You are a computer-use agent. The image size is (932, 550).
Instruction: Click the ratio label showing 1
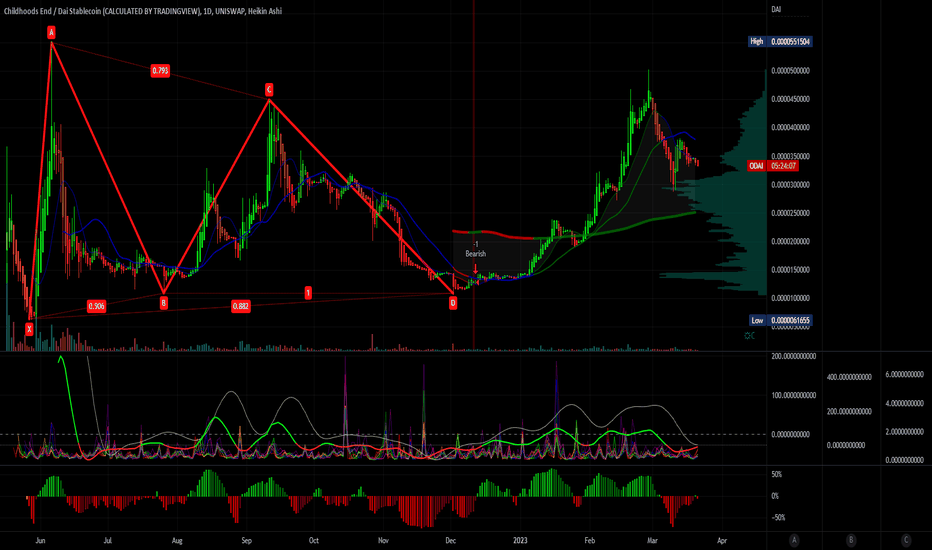(x=308, y=293)
